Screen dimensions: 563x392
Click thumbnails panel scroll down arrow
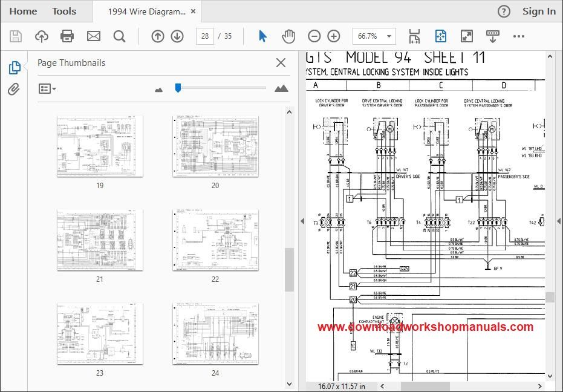point(290,384)
